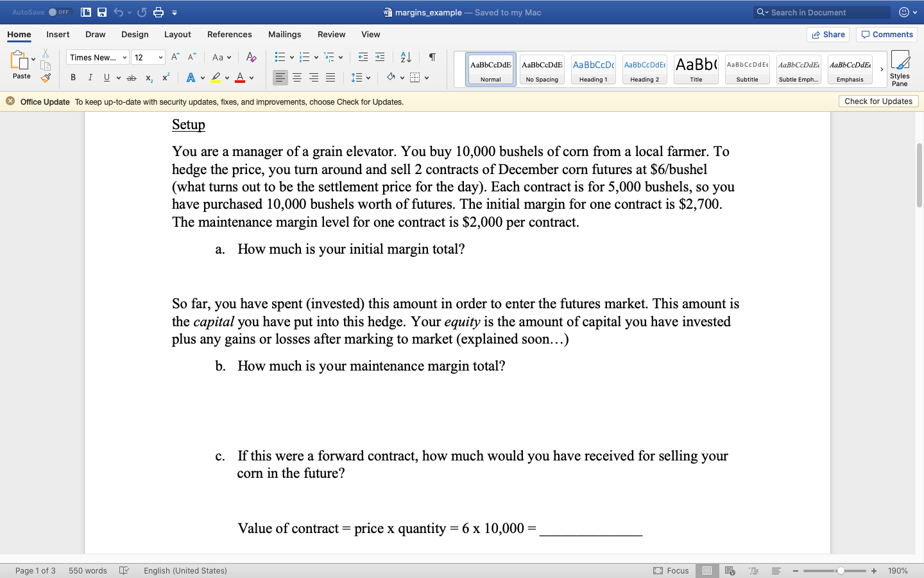Click the Search in Document field

coord(822,12)
